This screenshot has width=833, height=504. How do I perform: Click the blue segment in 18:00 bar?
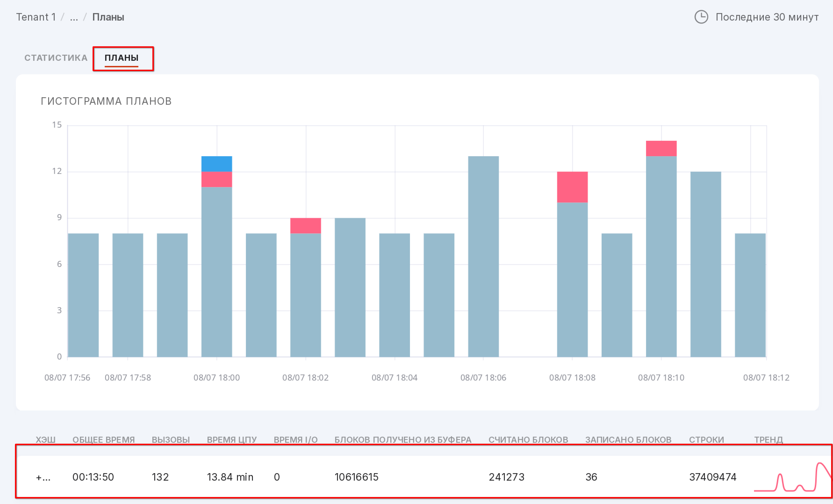pyautogui.click(x=217, y=164)
